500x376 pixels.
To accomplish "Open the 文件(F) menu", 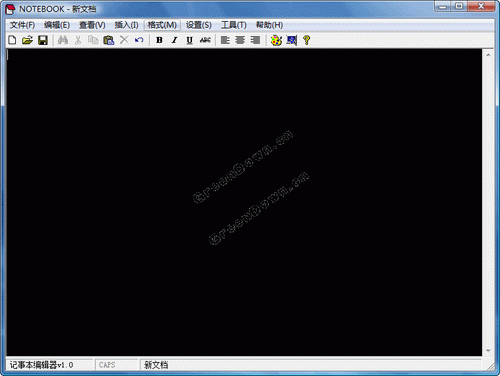I will 22,25.
